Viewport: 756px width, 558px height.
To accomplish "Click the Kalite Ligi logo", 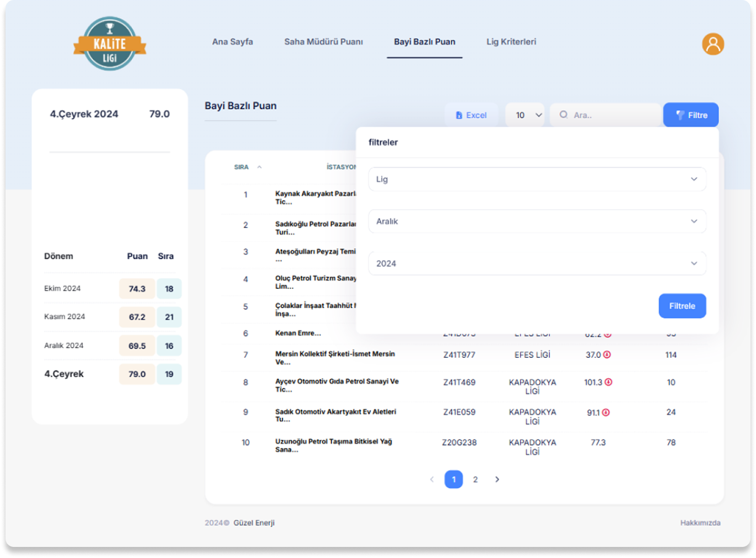I will pyautogui.click(x=110, y=44).
